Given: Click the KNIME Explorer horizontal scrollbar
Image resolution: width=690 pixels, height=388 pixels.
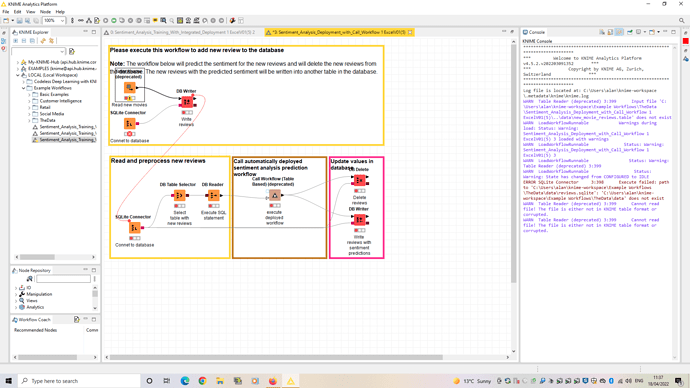Looking at the screenshot, I should click(x=37, y=257).
